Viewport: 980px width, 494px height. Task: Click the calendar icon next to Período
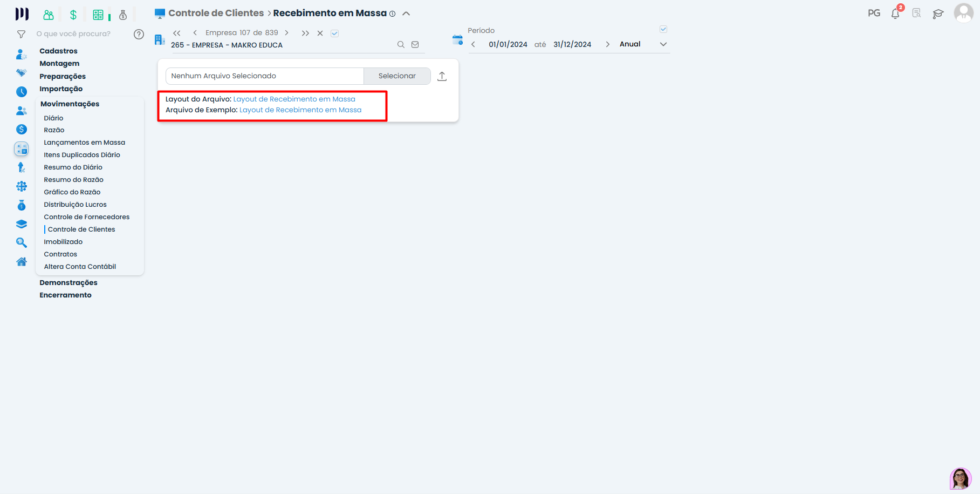tap(457, 39)
